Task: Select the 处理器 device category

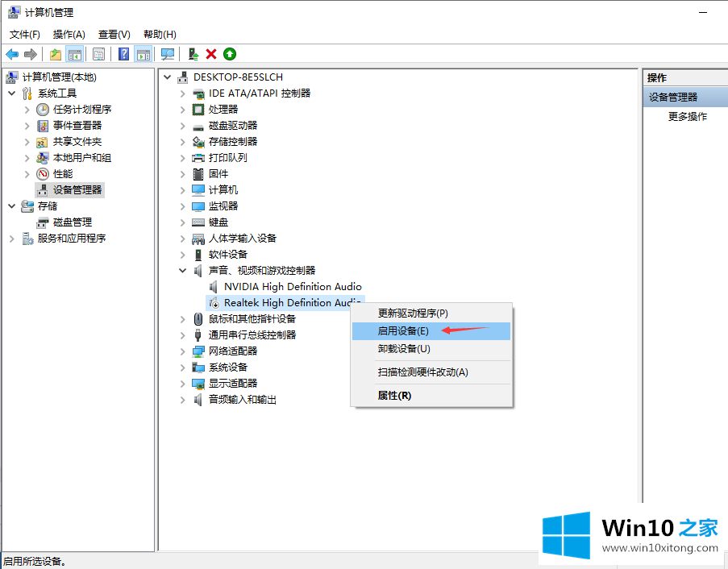Action: (x=223, y=110)
